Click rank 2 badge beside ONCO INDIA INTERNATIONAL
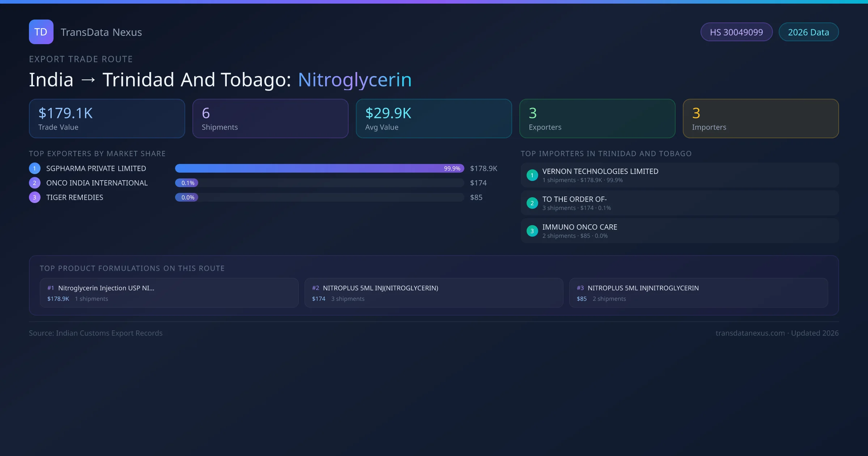The width and height of the screenshot is (868, 456). click(35, 183)
